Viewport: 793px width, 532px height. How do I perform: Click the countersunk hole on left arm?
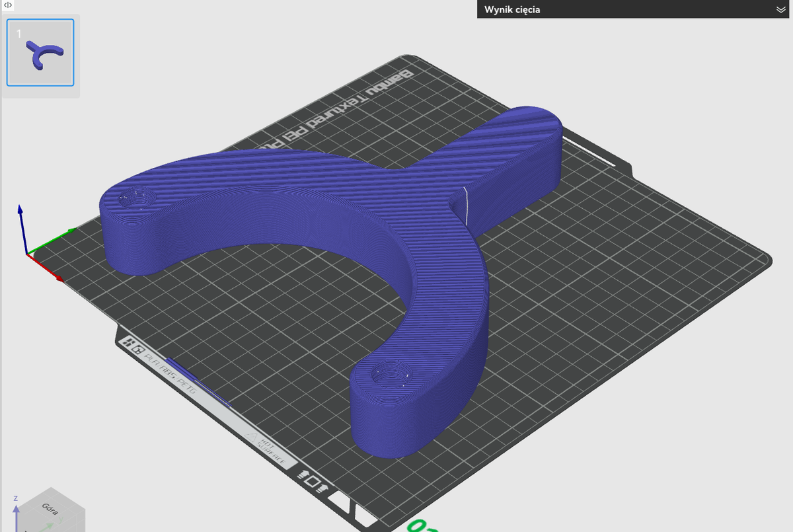point(137,198)
